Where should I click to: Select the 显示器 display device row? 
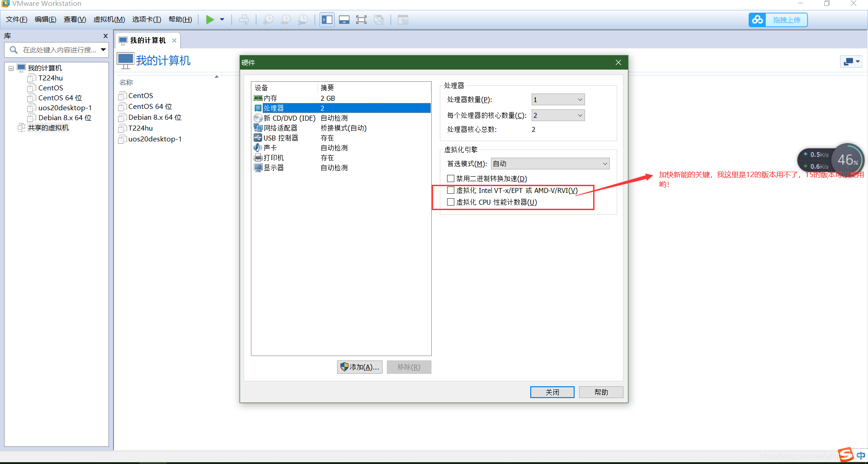[x=341, y=168]
